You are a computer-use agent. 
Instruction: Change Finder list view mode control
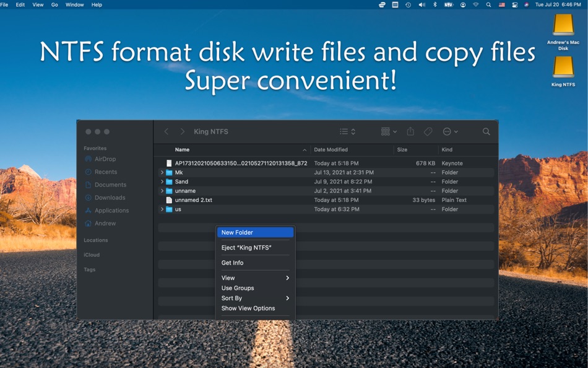(348, 131)
